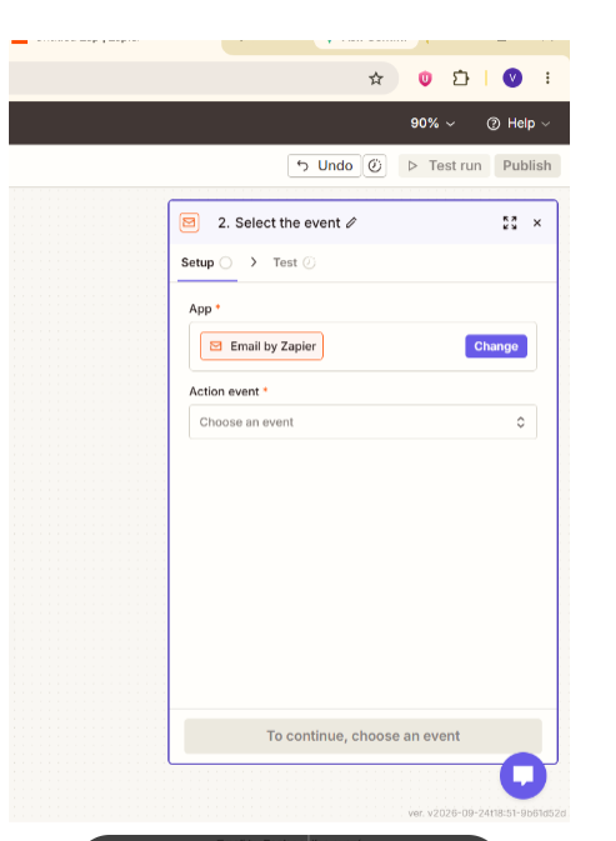Click the Undo button

324,166
